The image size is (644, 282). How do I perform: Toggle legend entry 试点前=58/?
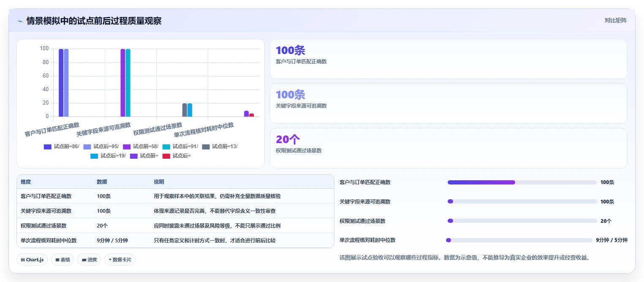coord(141,146)
